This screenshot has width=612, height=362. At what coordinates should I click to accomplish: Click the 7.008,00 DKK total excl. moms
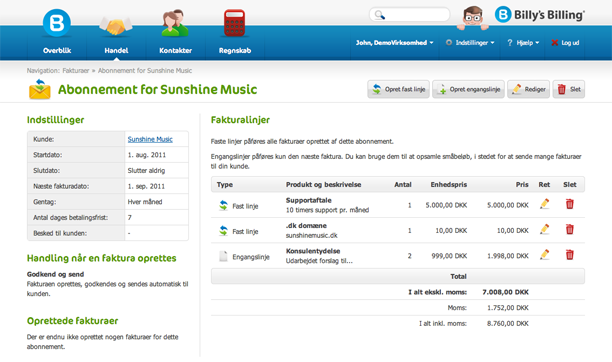point(505,292)
